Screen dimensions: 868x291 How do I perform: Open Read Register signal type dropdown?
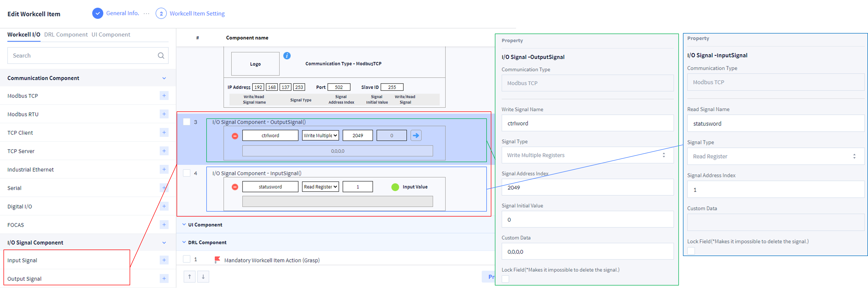320,187
